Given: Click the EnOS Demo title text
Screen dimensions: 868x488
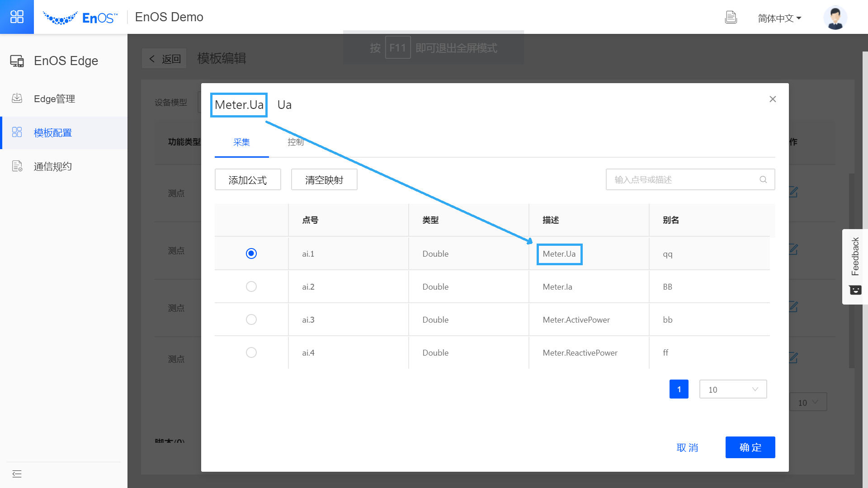Looking at the screenshot, I should pyautogui.click(x=169, y=17).
